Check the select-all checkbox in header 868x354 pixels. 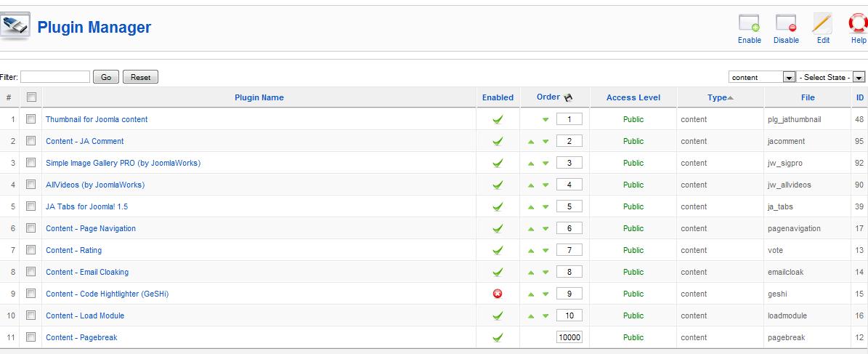[x=31, y=97]
